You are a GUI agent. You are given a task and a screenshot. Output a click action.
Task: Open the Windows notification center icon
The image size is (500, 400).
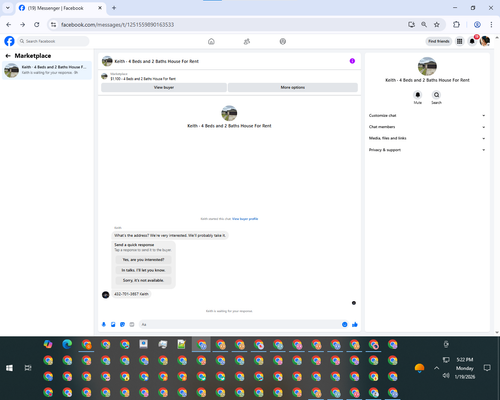[x=487, y=368]
